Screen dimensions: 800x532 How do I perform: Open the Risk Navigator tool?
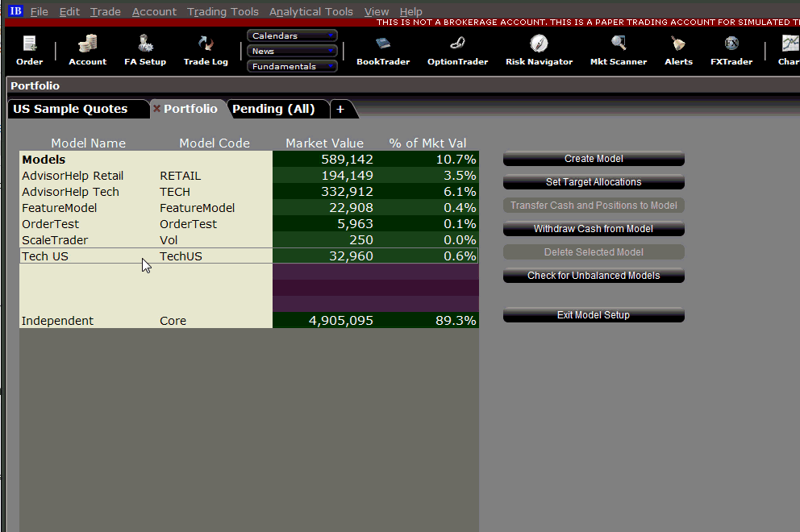point(539,50)
